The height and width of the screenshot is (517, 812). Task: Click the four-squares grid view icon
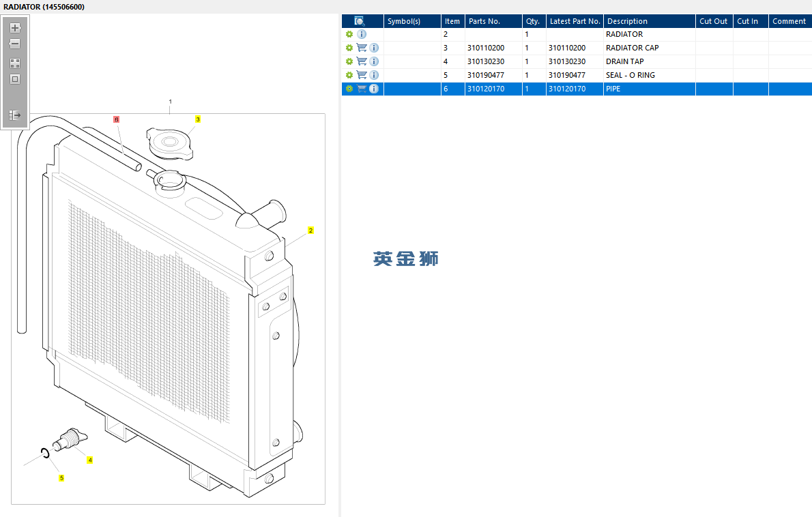tap(15, 63)
